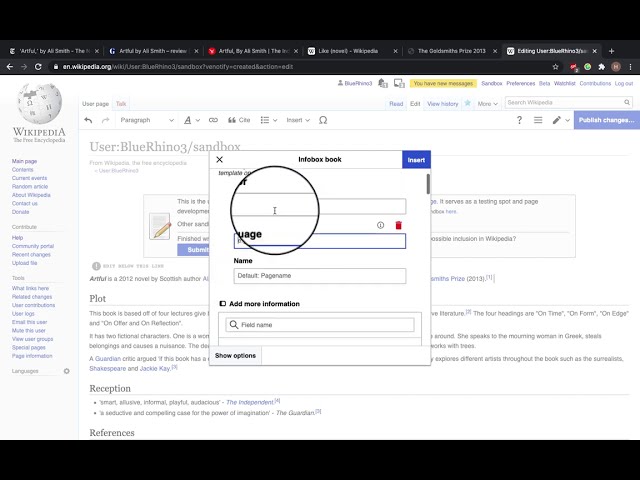This screenshot has width=640, height=480.
Task: Click the browser forward arrow
Action: 24,67
